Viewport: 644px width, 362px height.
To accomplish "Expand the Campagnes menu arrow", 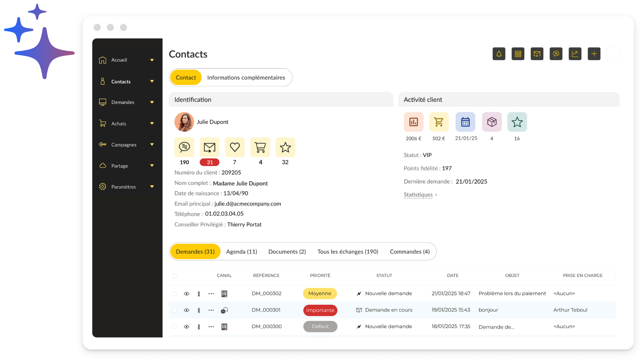I will pyautogui.click(x=152, y=145).
